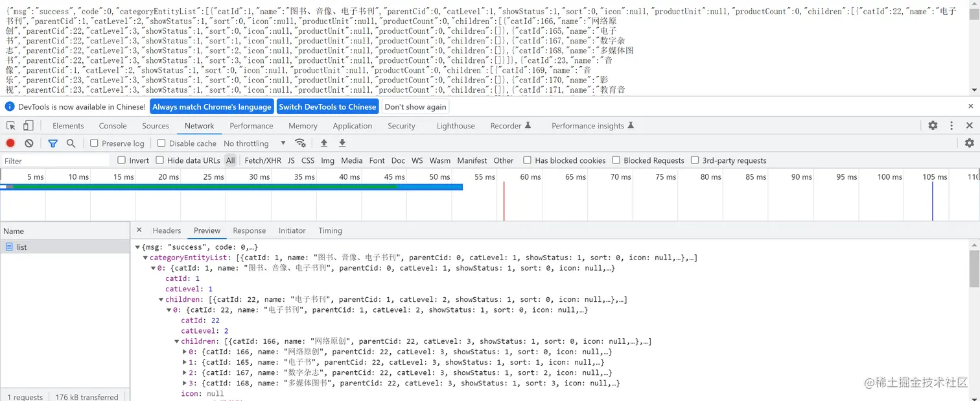Filter requests by WS type

click(x=417, y=160)
